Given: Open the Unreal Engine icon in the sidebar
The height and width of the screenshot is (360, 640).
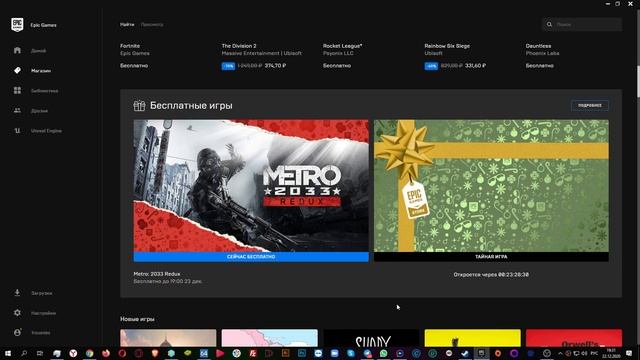Looking at the screenshot, I should 17,131.
